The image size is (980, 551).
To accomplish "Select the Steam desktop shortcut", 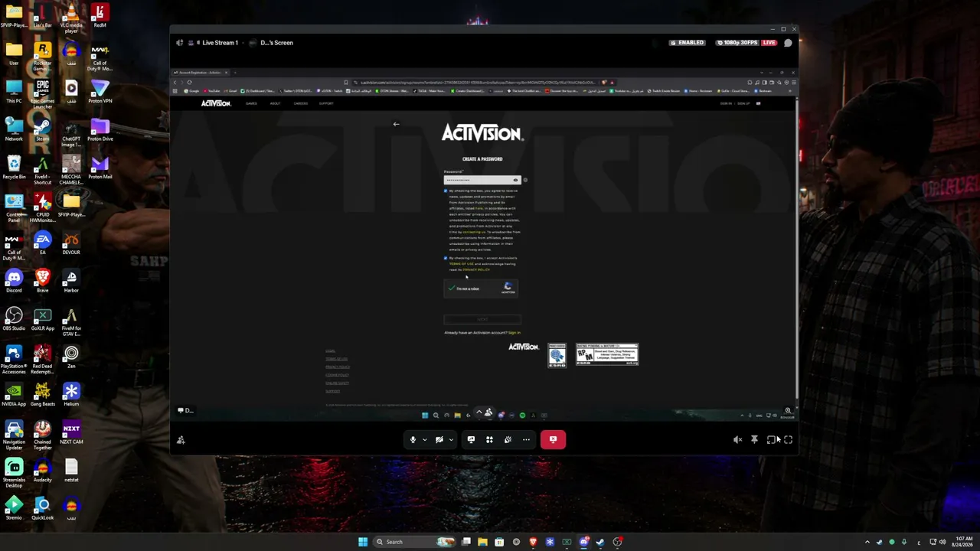I will [x=43, y=129].
